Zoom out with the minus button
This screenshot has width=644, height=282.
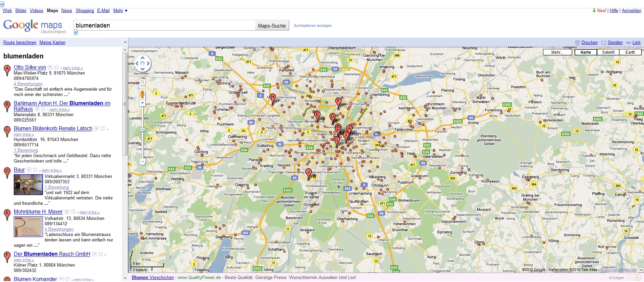[x=143, y=162]
